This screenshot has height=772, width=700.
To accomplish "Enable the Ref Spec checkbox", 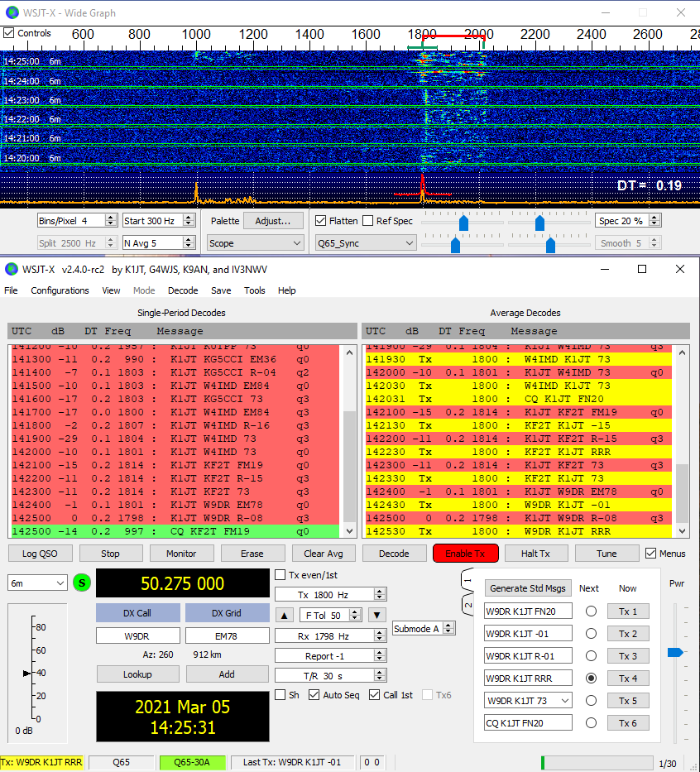I will 367,221.
